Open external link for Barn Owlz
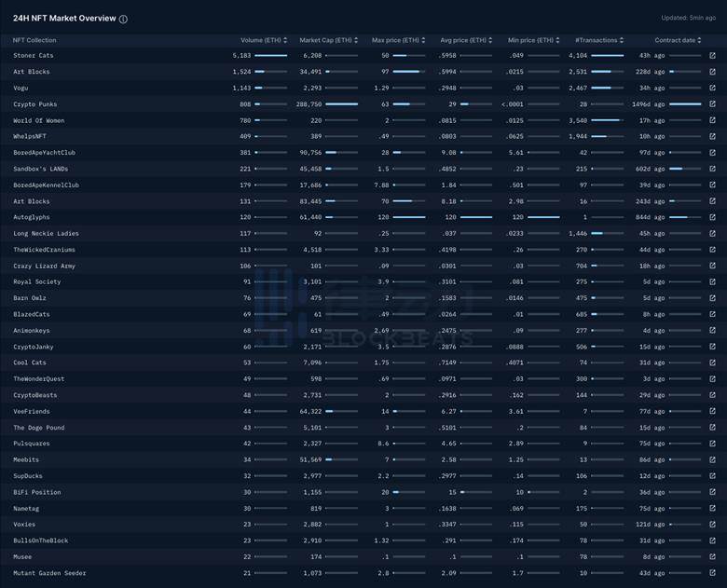727x588 pixels. [712, 298]
